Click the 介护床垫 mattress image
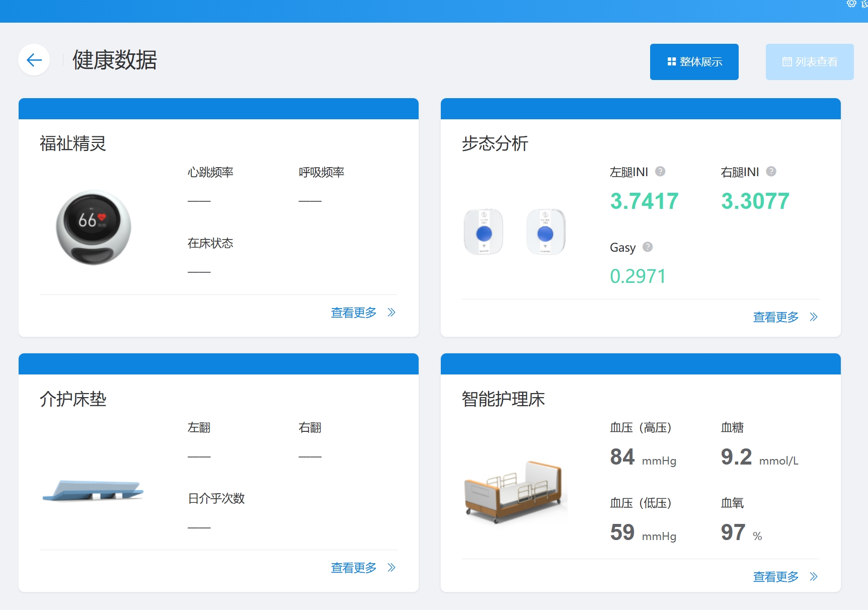 [x=93, y=491]
